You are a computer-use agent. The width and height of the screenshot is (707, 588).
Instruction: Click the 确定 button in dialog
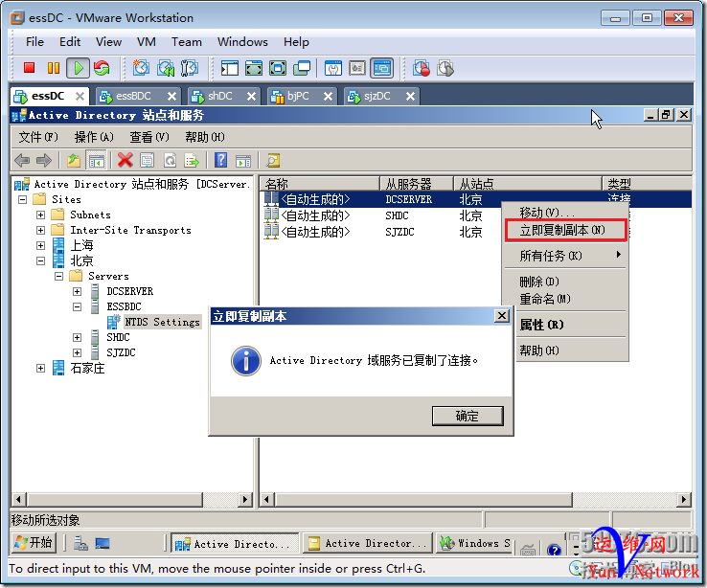[x=468, y=416]
